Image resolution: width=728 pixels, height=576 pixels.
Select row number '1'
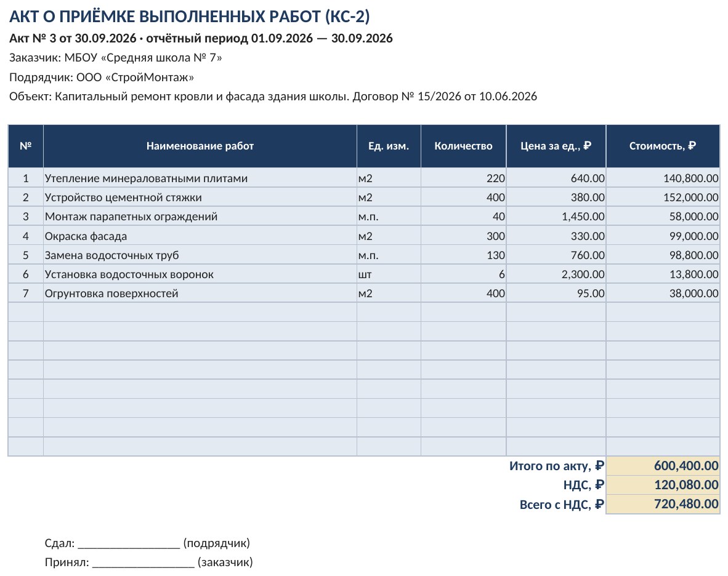[x=25, y=178]
